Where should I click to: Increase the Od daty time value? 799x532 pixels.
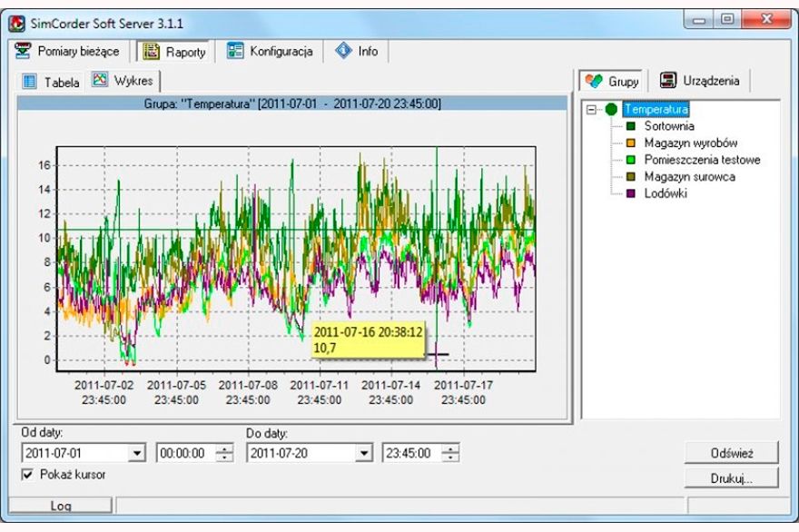(224, 449)
